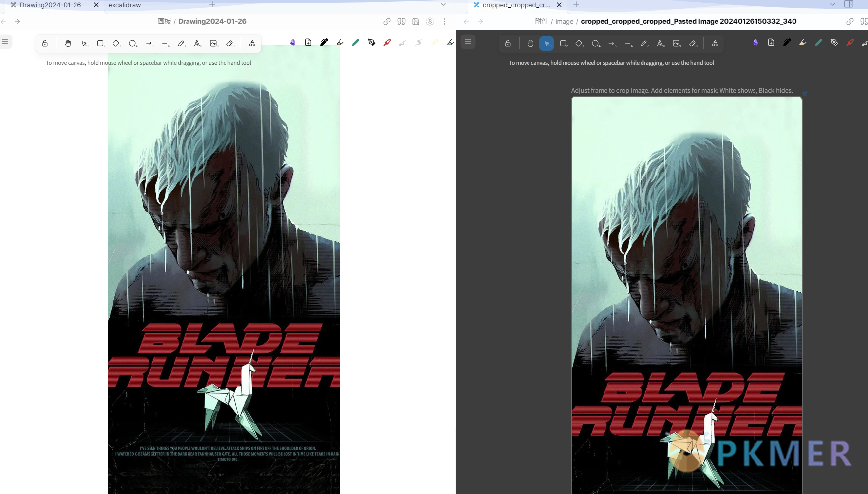Select Rectangle tool in right dark pane
868x494 pixels.
coord(564,43)
